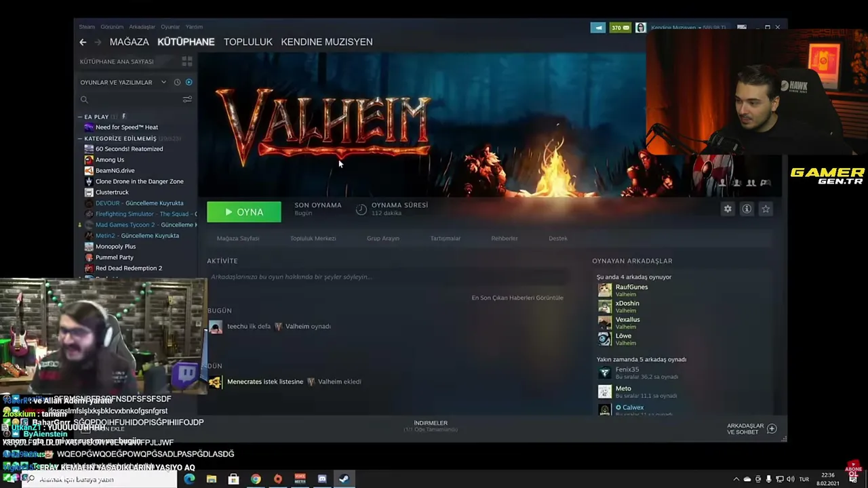Select the KÜTÜPHANE tab
This screenshot has height=488, width=868.
[186, 42]
